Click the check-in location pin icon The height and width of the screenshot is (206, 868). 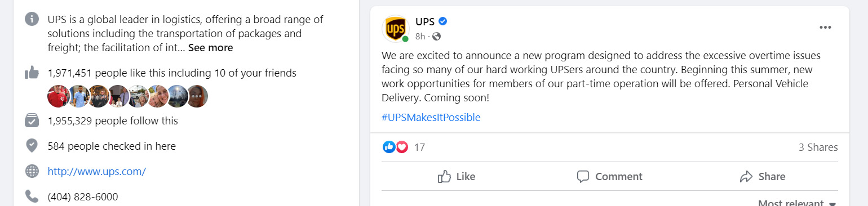(32, 146)
